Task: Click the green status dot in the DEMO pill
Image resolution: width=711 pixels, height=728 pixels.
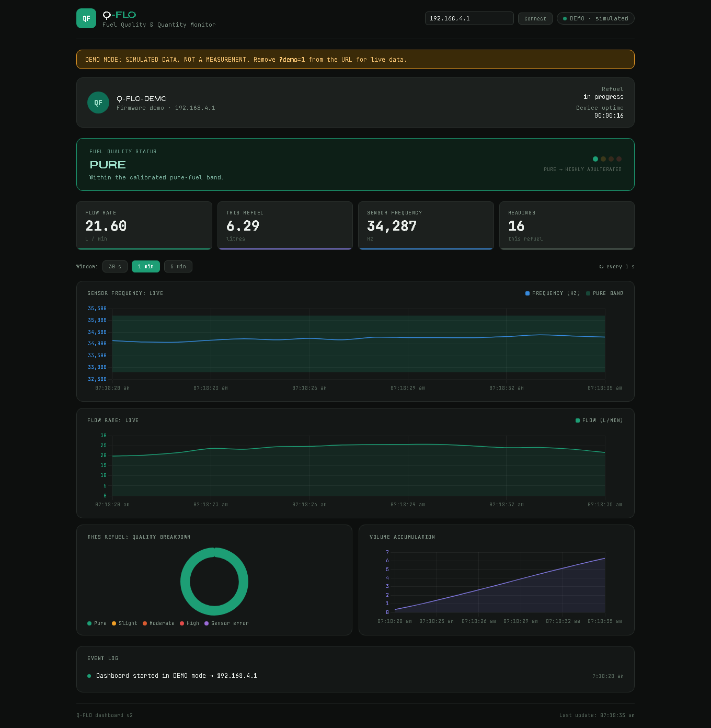Action: click(565, 18)
